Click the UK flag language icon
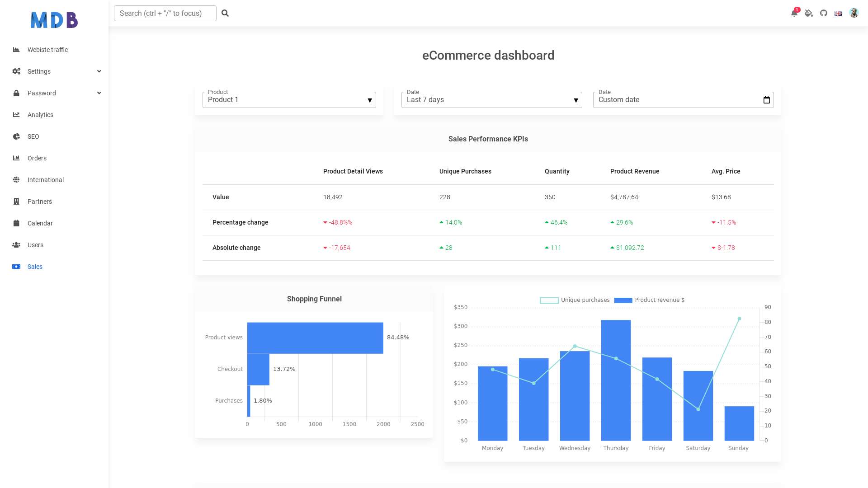The height and width of the screenshot is (488, 868). [838, 13]
